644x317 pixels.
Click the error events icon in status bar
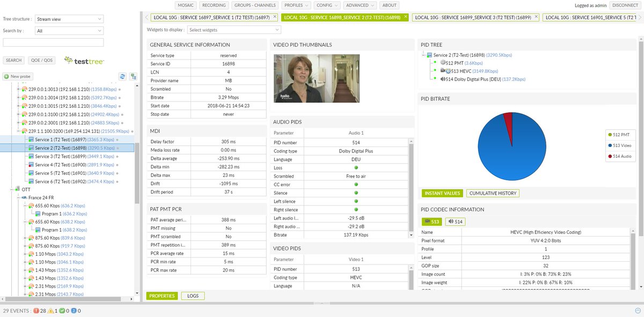click(36, 311)
